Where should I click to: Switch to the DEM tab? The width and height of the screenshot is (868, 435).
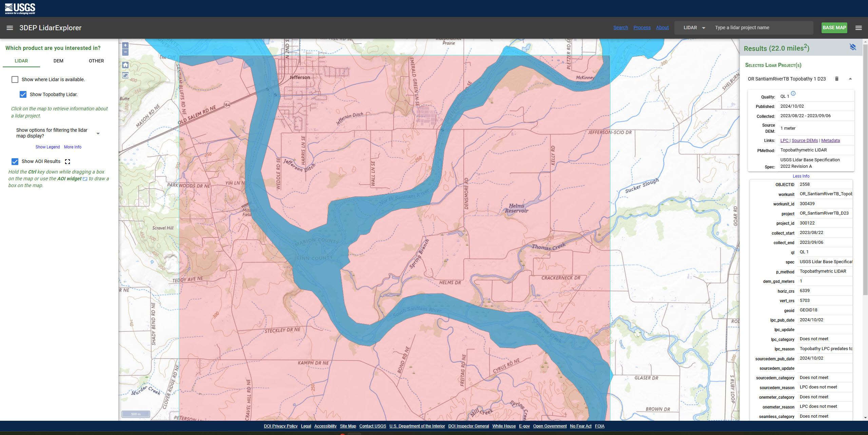click(x=58, y=61)
